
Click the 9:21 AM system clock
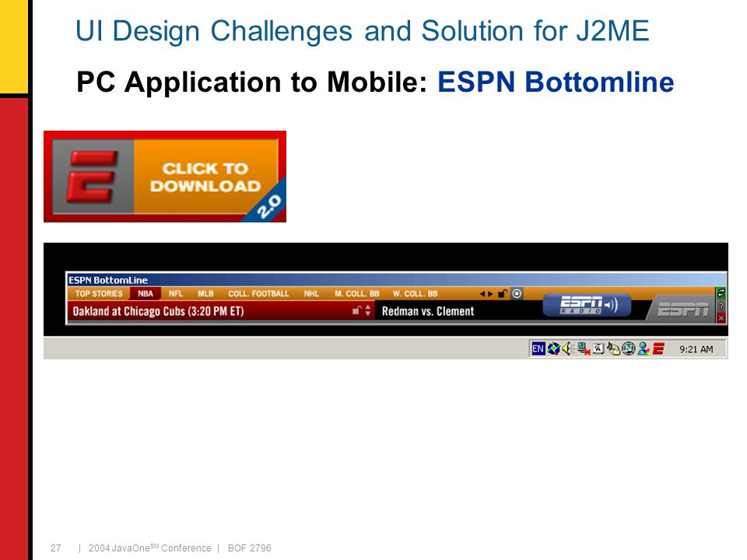[x=696, y=349]
